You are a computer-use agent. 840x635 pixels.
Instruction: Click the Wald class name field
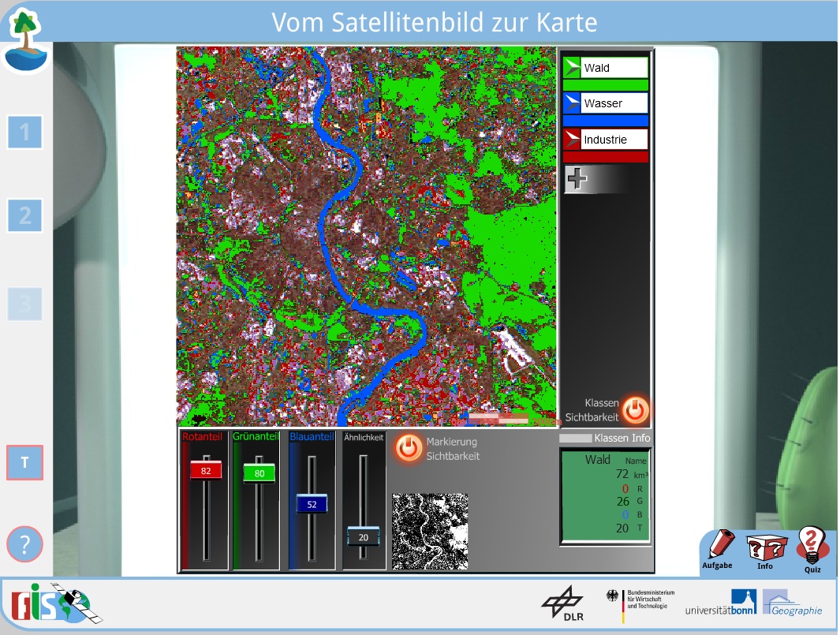tap(614, 68)
